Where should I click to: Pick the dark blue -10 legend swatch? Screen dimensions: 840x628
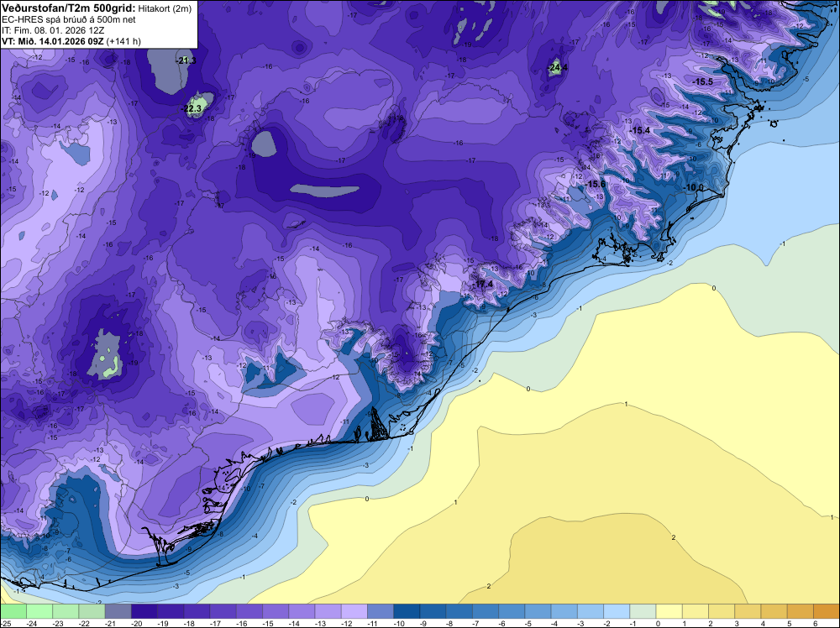(x=407, y=611)
